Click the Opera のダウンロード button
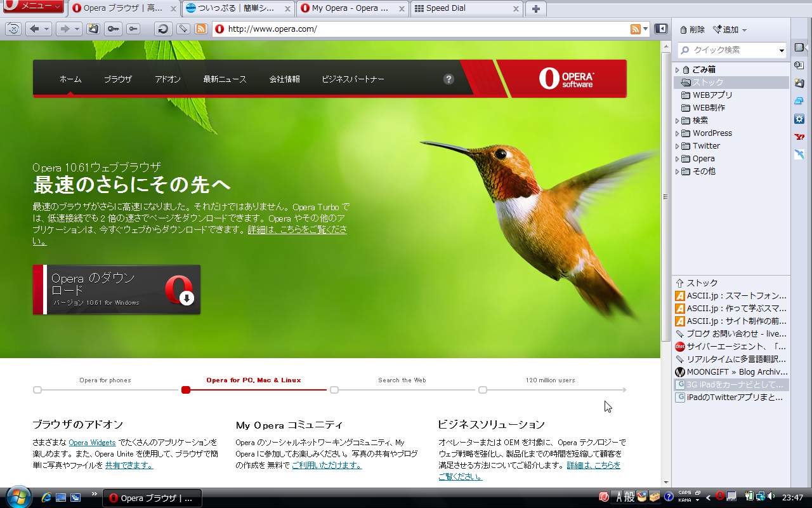This screenshot has height=508, width=812. coord(117,290)
